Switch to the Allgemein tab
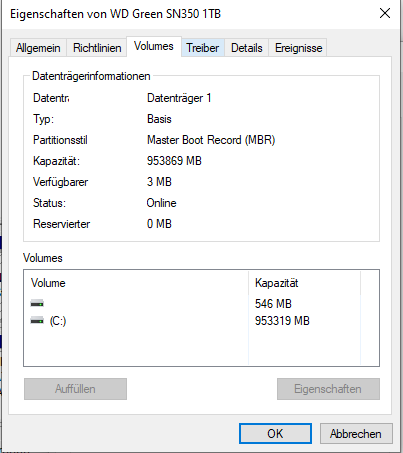 (x=38, y=48)
